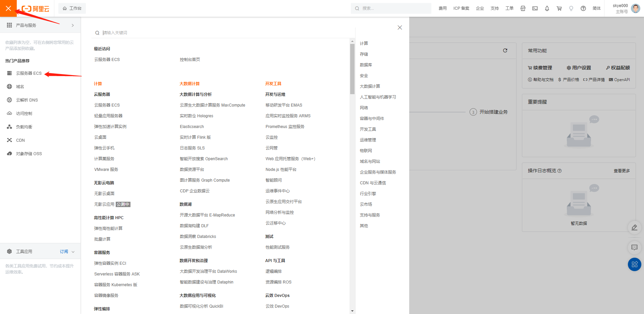Click the lightbulb suggestions icon
Viewport: 644px width, 314px height.
pyautogui.click(x=571, y=8)
